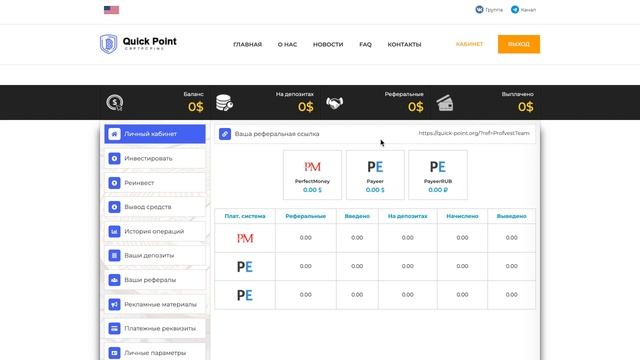The height and width of the screenshot is (360, 640).
Task: Open История операций sidebar item
Action: 155,231
